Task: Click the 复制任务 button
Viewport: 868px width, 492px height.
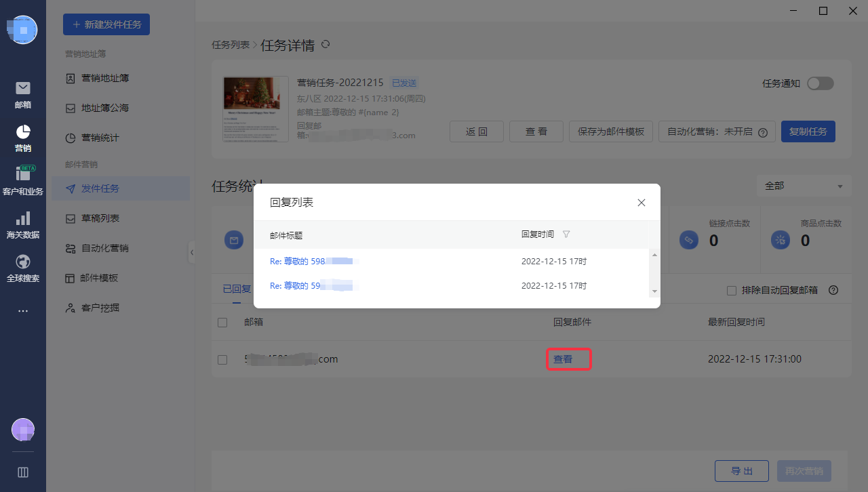Action: point(808,131)
